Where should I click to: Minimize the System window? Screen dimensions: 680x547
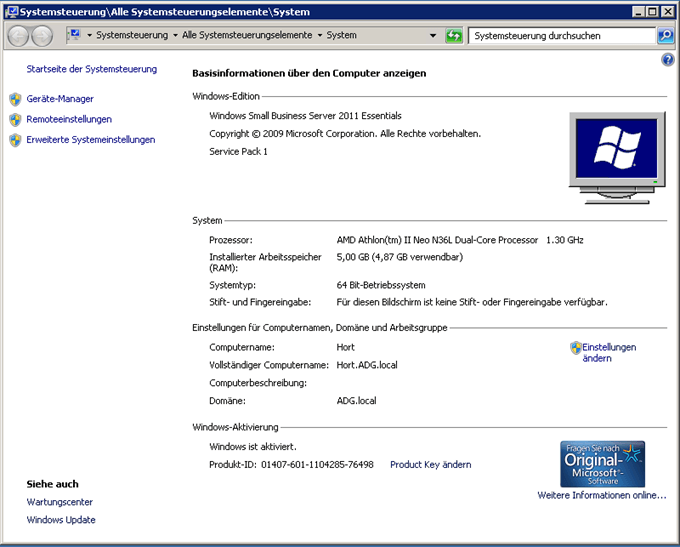coord(638,12)
